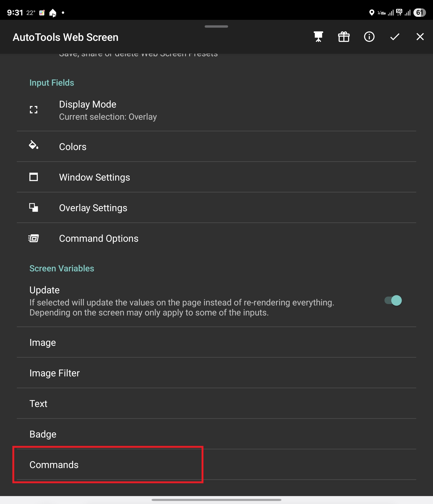Open Window Settings
Screen dimensions: 433x504
[216, 177]
